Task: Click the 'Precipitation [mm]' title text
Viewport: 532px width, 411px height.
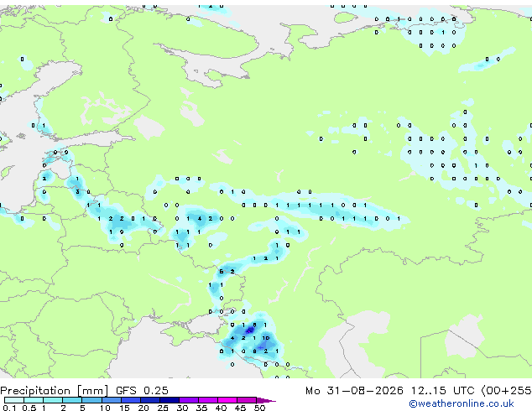Action: (x=55, y=391)
